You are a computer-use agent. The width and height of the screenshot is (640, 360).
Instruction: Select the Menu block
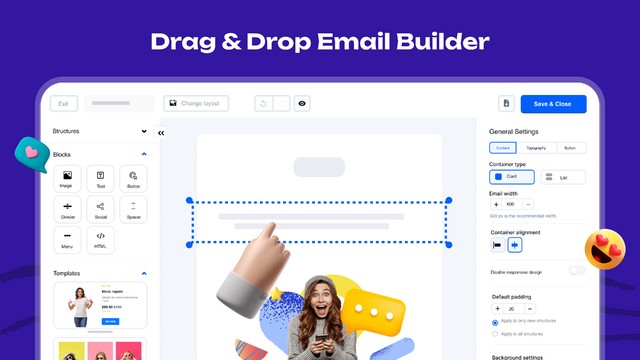click(x=67, y=240)
